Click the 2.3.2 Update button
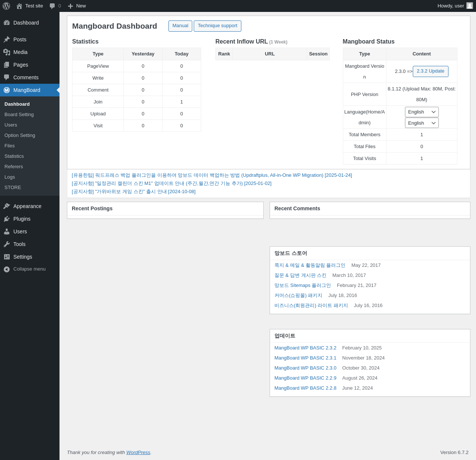The width and height of the screenshot is (476, 460). (x=431, y=71)
